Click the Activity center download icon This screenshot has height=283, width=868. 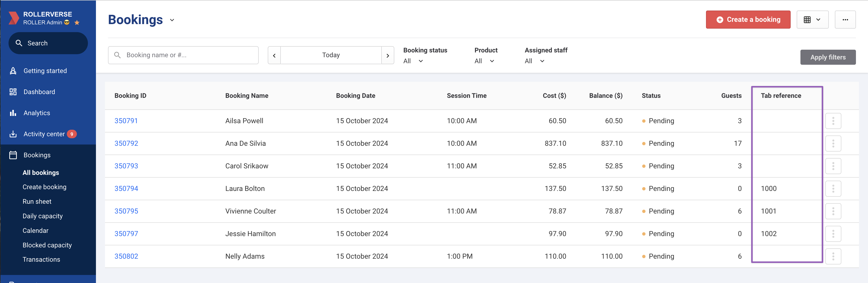click(x=13, y=134)
